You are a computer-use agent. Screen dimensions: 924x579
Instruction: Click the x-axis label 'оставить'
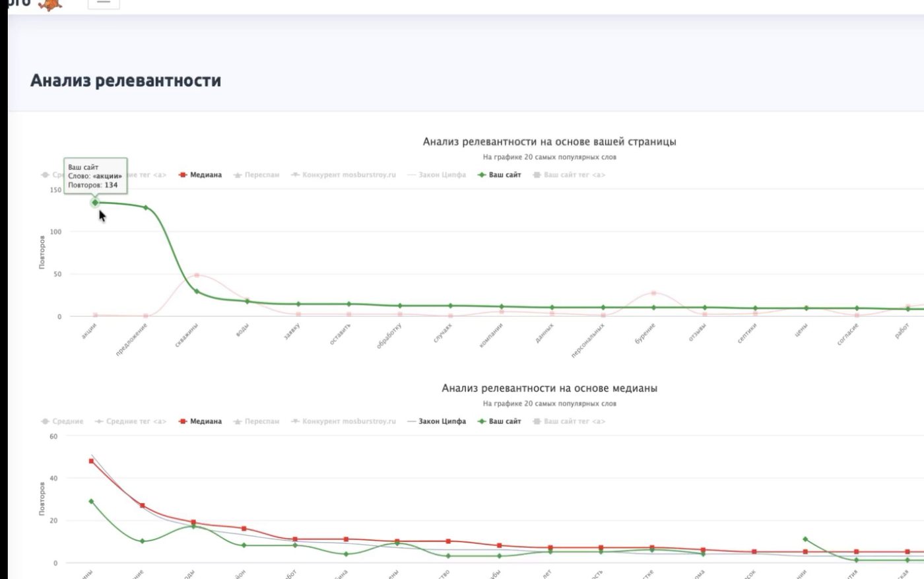pyautogui.click(x=341, y=335)
